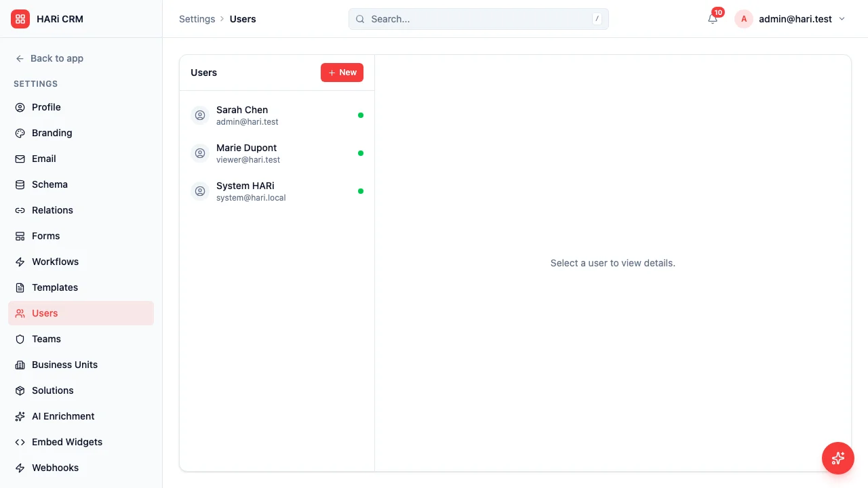This screenshot has width=868, height=488.
Task: Select the Profile icon in settings sidebar
Action: [20, 107]
